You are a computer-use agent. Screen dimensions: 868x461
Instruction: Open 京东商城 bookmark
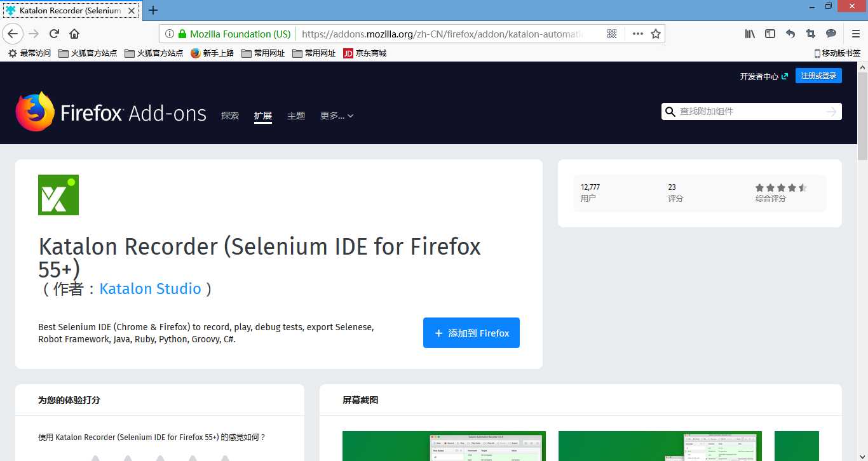pos(365,53)
